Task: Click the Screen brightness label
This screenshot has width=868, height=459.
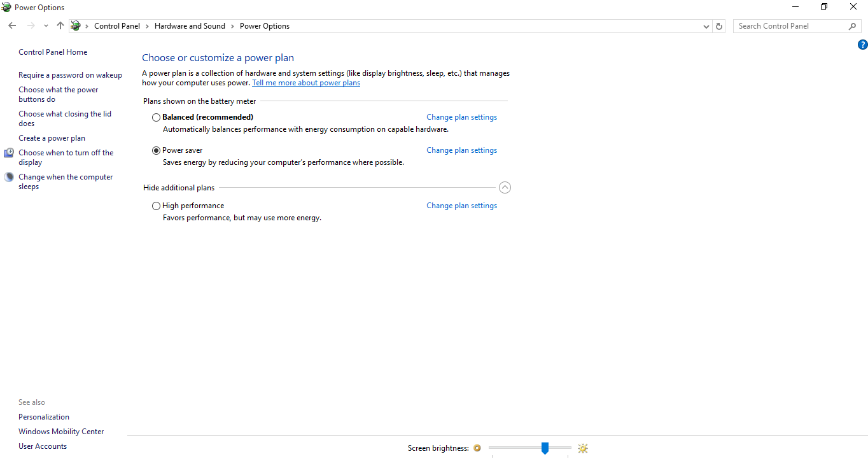Action: [x=438, y=448]
